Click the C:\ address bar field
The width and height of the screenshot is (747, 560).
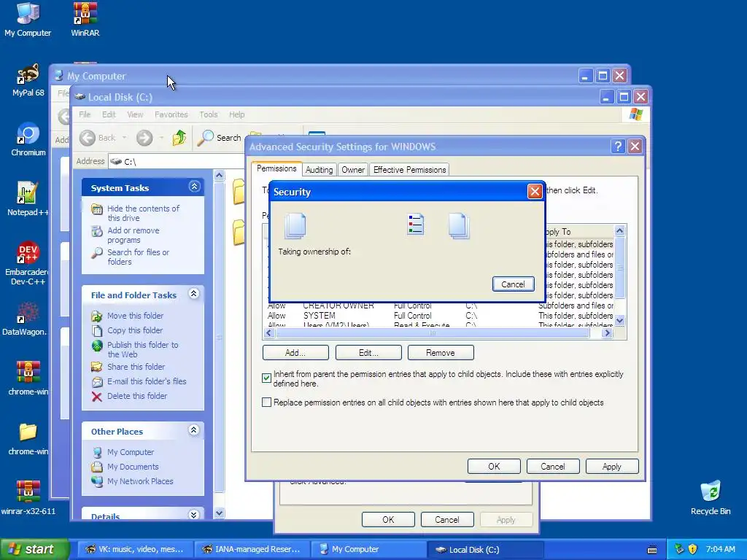177,161
